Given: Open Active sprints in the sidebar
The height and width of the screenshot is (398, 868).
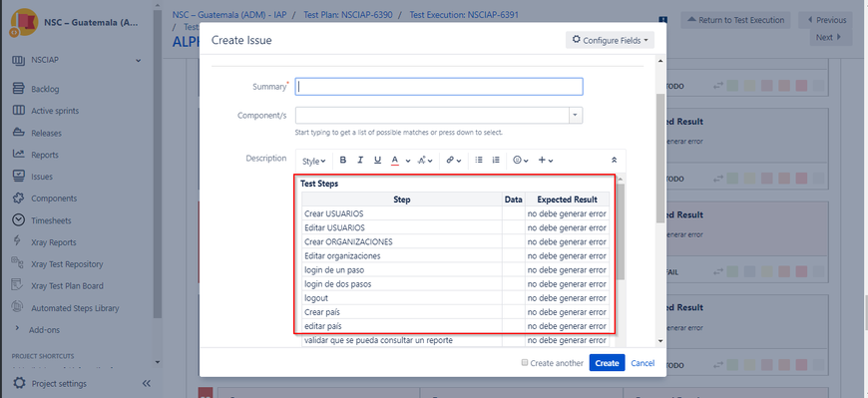Looking at the screenshot, I should (x=55, y=111).
